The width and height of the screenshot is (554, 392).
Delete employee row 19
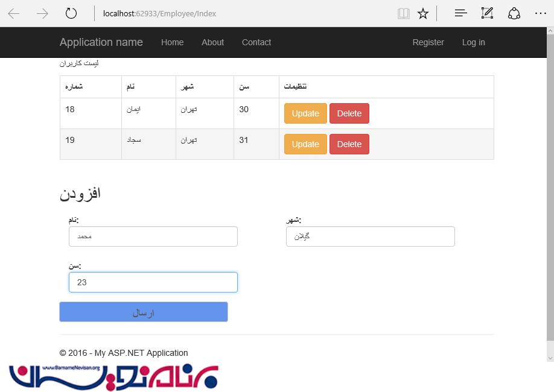[x=349, y=144]
